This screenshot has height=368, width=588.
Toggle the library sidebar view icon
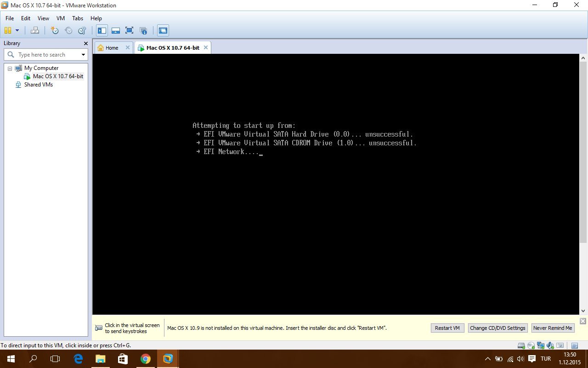point(102,30)
